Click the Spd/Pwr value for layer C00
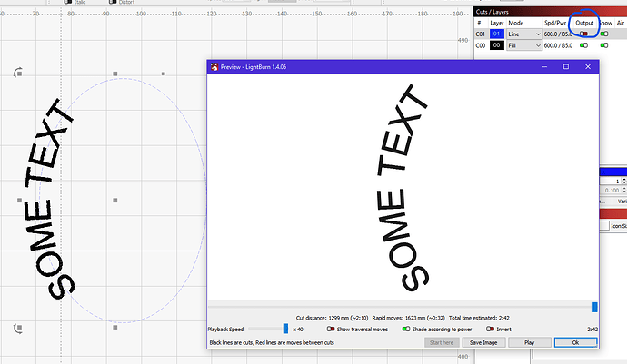The image size is (627, 364). click(558, 45)
